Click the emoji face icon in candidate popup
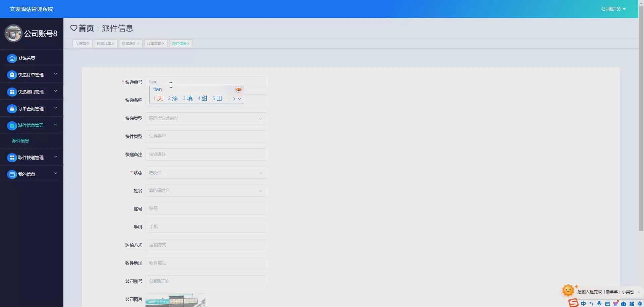Screen dimensions: 644x307 tap(238, 89)
